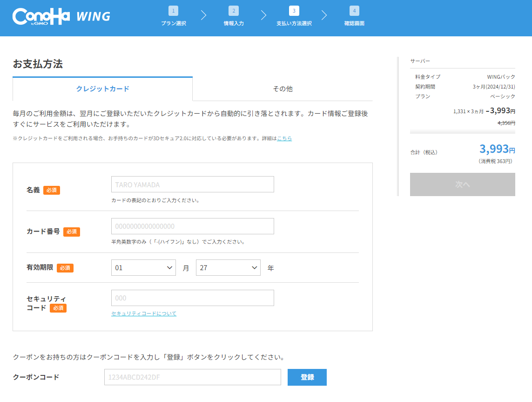532x402 pixels.
Task: Click the 次へ button
Action: pyautogui.click(x=462, y=184)
